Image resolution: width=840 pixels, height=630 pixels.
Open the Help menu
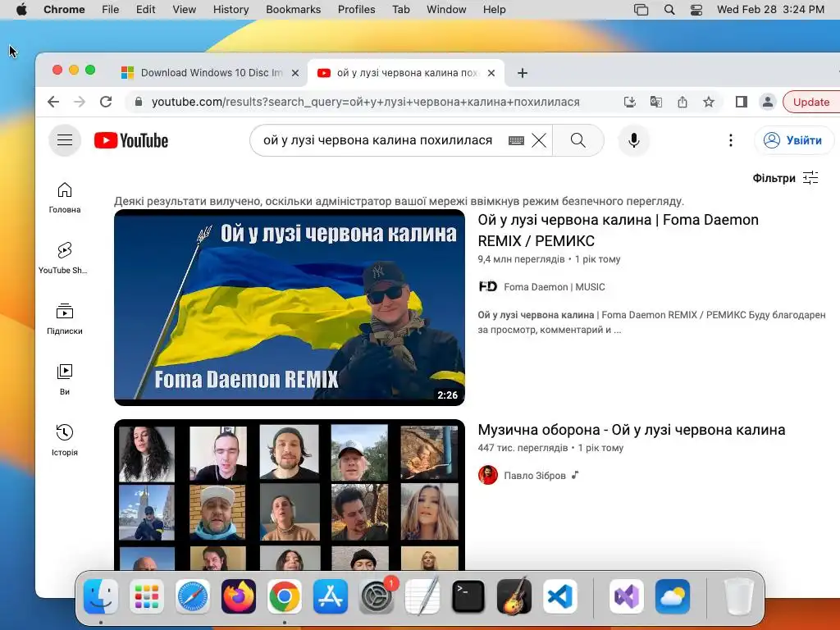[x=494, y=9]
